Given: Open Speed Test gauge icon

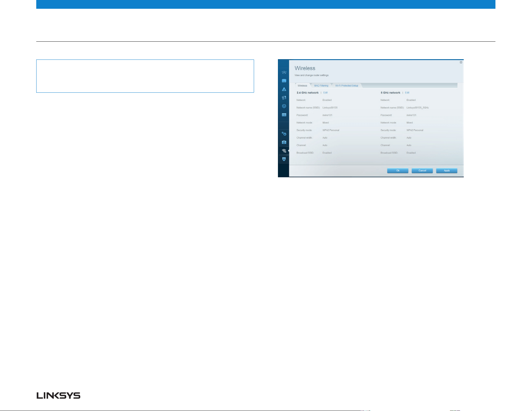Looking at the screenshot, I should click(x=284, y=106).
